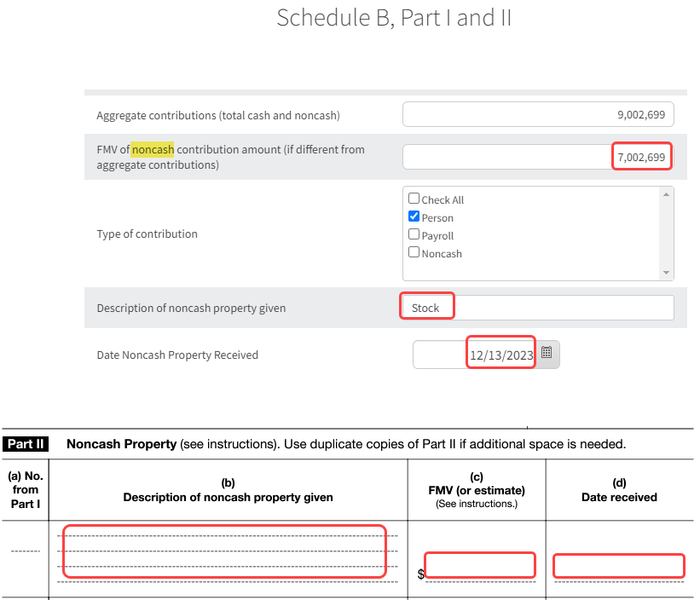The image size is (700, 600).
Task: Focus the Aggregate contributions amount field
Action: tap(538, 115)
